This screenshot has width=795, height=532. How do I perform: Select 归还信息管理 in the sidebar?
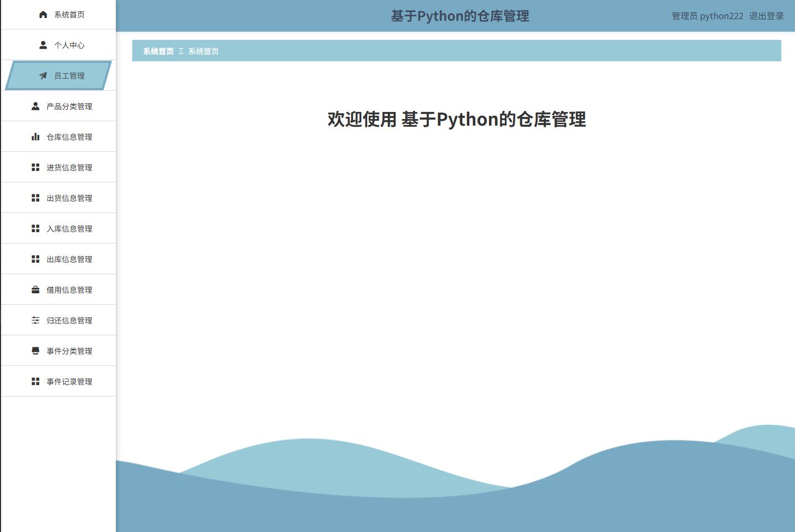click(58, 320)
